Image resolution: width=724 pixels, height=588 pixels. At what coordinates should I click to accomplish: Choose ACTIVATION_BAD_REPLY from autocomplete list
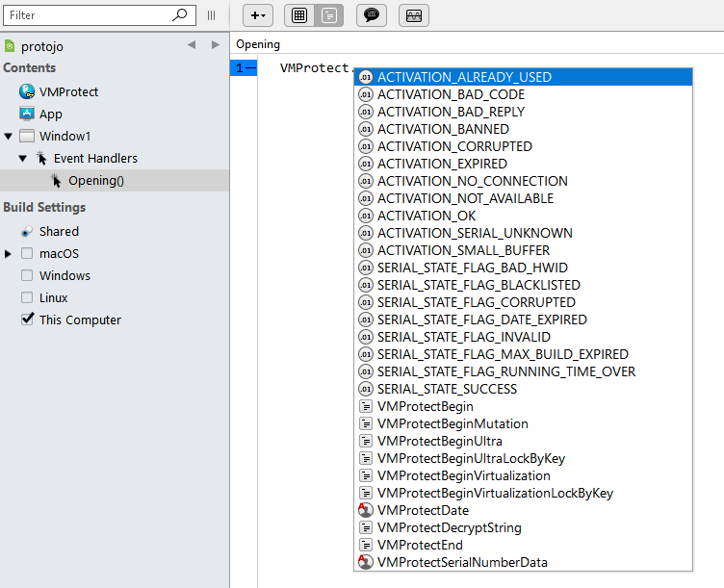coord(523,112)
